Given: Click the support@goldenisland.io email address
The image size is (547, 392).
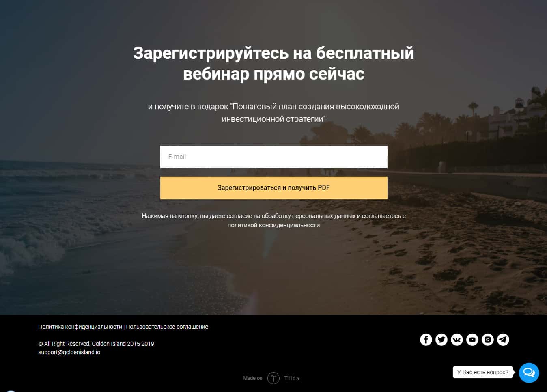Looking at the screenshot, I should click(69, 352).
